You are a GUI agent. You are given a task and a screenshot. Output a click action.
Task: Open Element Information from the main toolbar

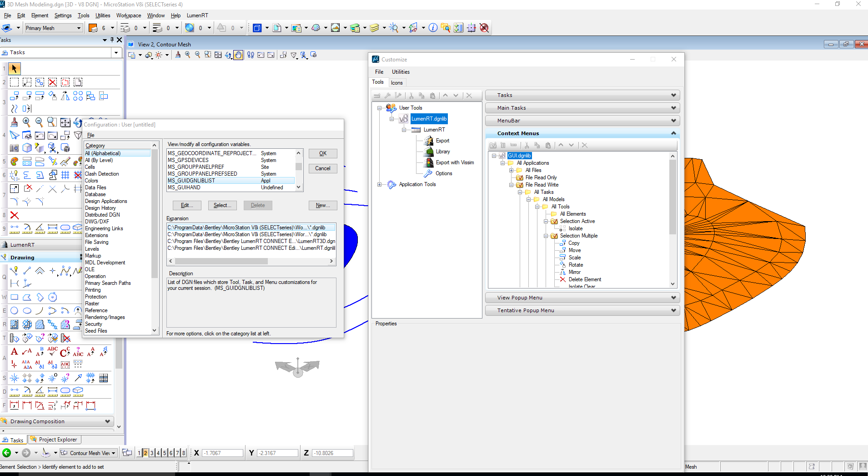pos(433,28)
